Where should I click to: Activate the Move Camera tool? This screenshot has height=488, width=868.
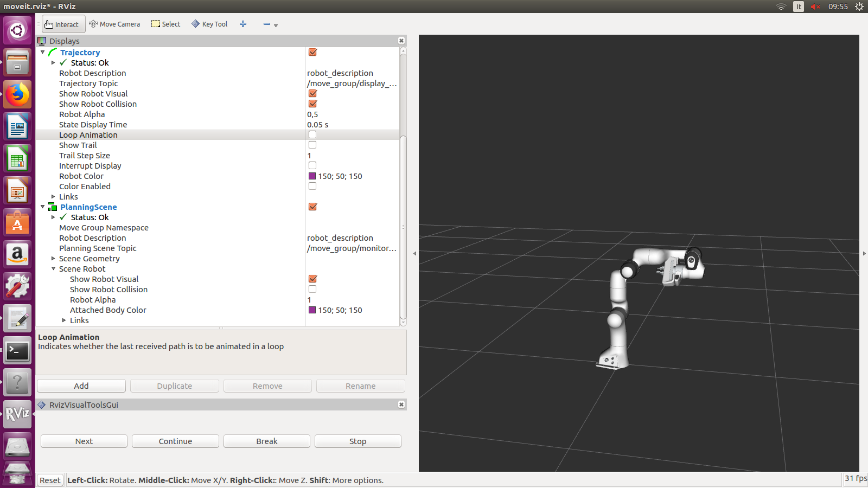(x=114, y=24)
